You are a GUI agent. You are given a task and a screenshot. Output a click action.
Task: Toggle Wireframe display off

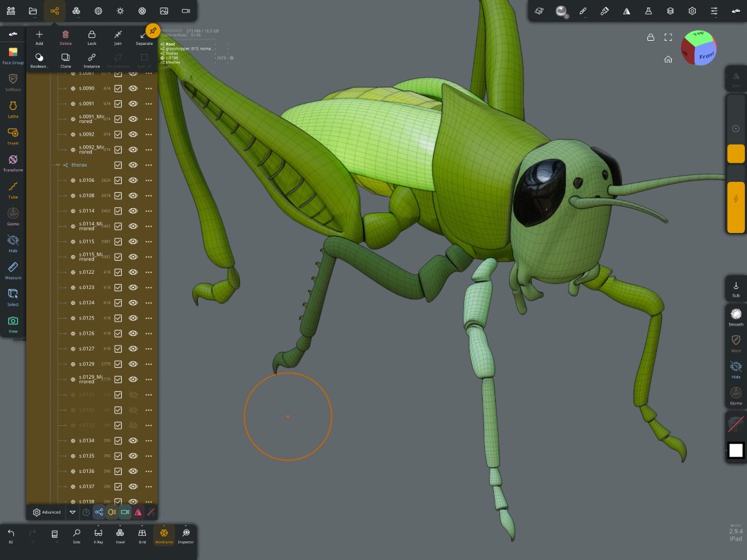tap(164, 535)
